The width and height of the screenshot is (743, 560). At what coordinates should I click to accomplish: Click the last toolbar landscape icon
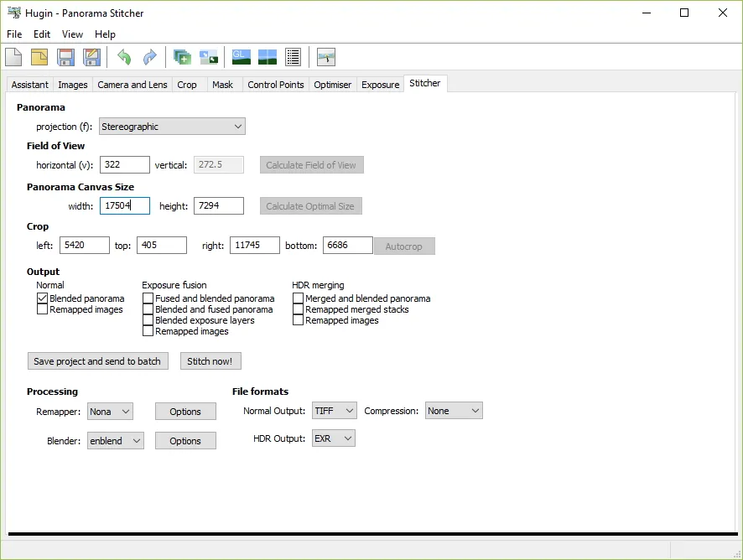(326, 57)
